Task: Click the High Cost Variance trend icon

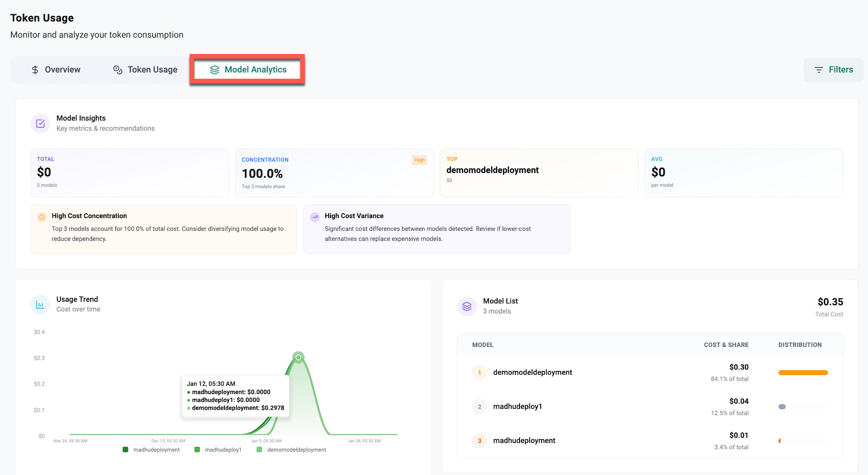Action: click(x=315, y=217)
